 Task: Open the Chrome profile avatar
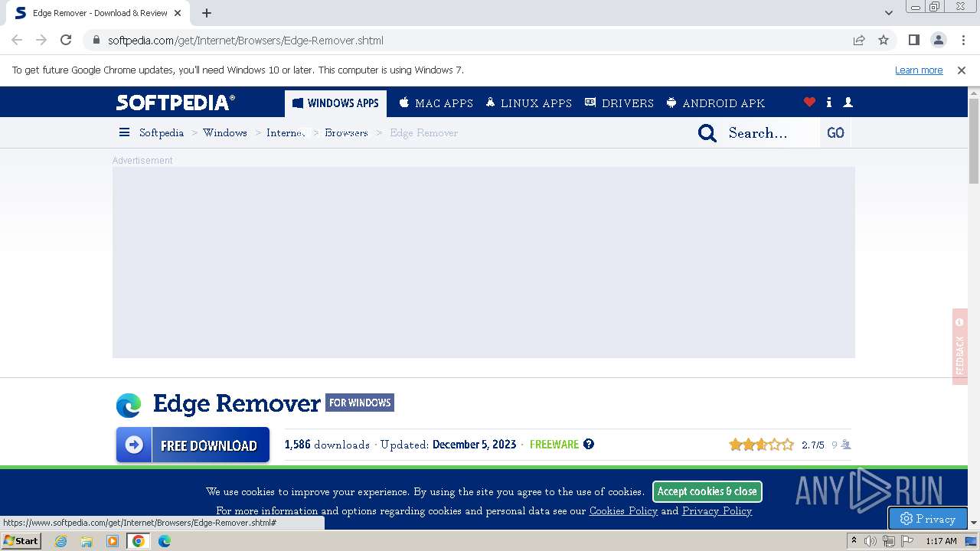click(938, 41)
